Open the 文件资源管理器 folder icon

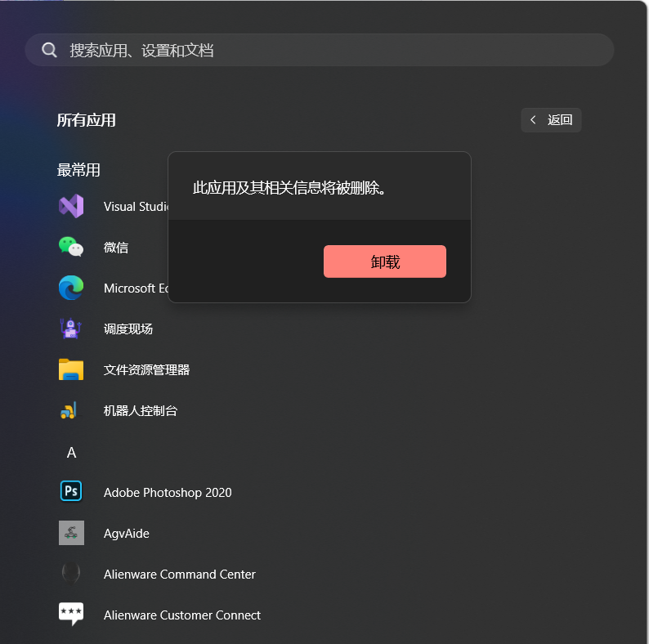point(71,369)
